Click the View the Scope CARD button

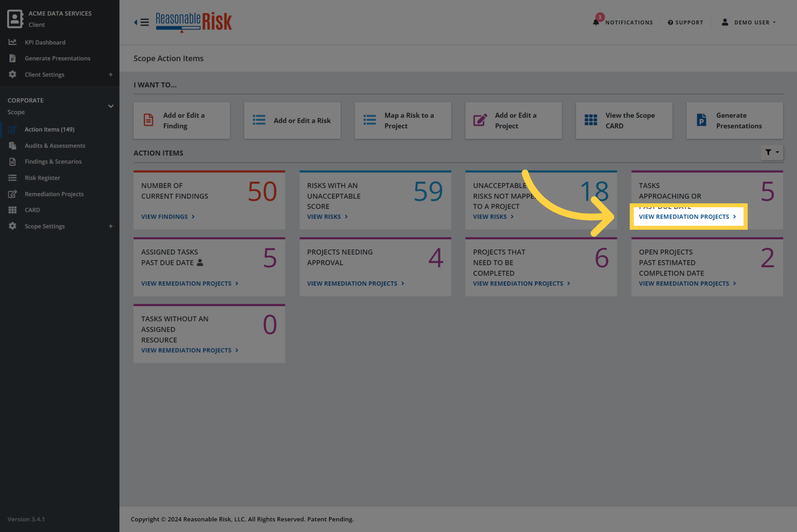[x=624, y=121]
